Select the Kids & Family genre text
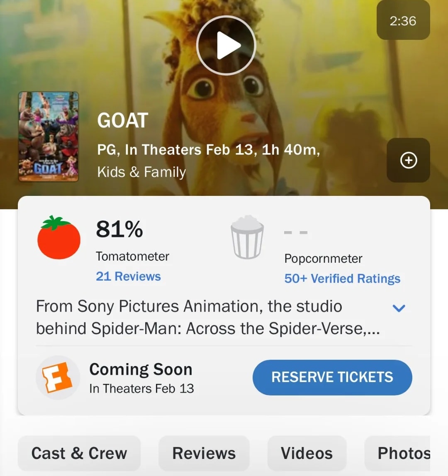Screen dimensions: 448x476 click(141, 172)
